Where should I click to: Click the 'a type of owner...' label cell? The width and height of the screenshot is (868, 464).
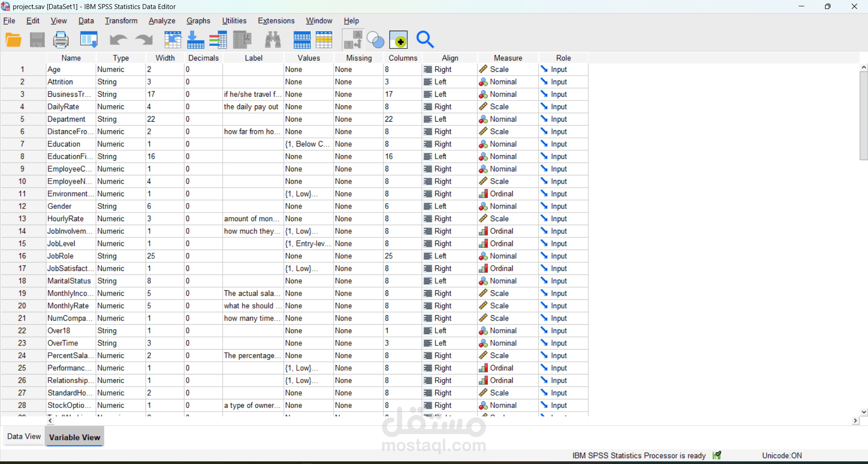[253, 405]
